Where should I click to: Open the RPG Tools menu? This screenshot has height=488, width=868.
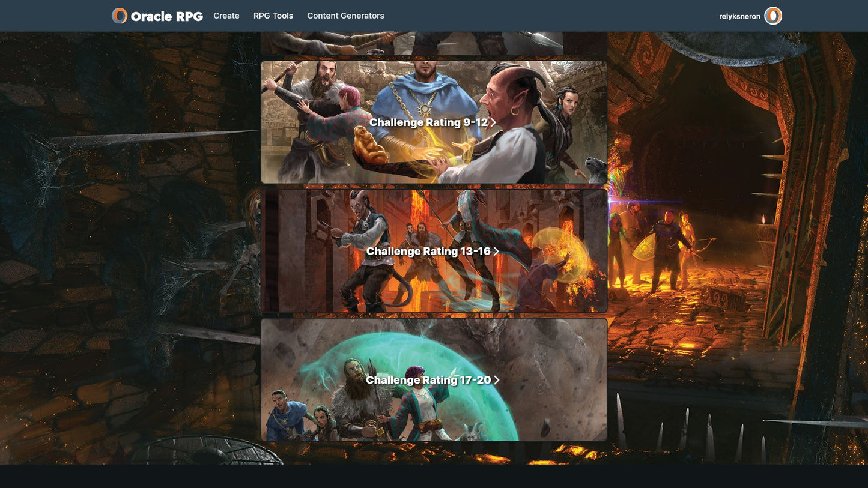click(273, 16)
